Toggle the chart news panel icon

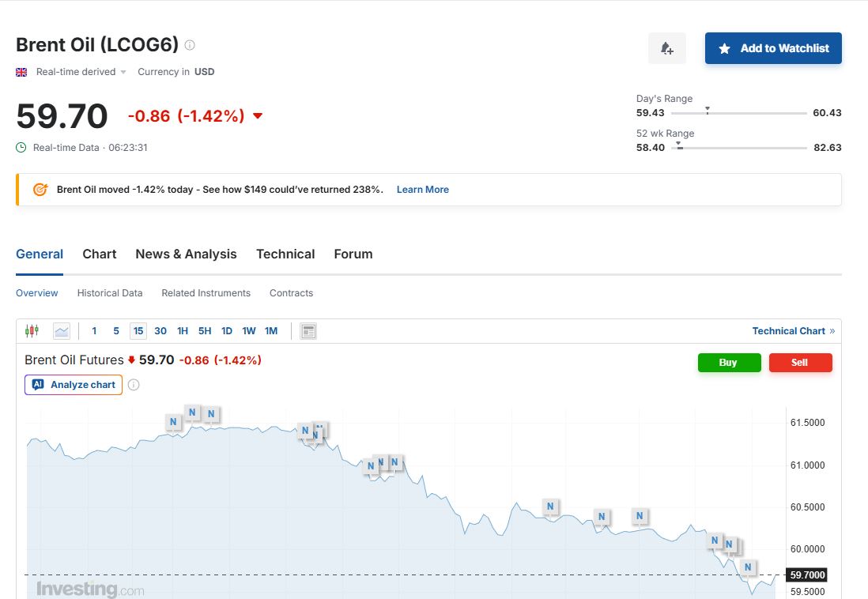[308, 331]
